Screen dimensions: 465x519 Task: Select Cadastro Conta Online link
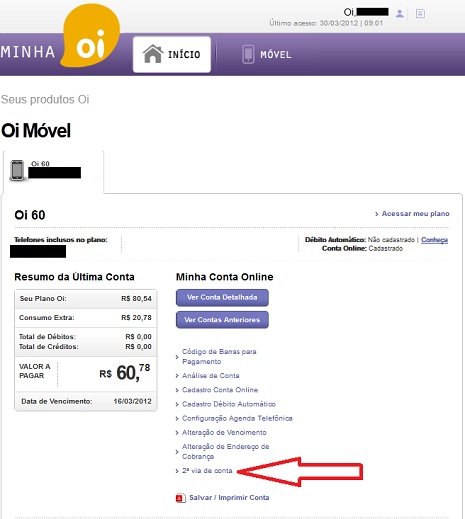pyautogui.click(x=220, y=390)
